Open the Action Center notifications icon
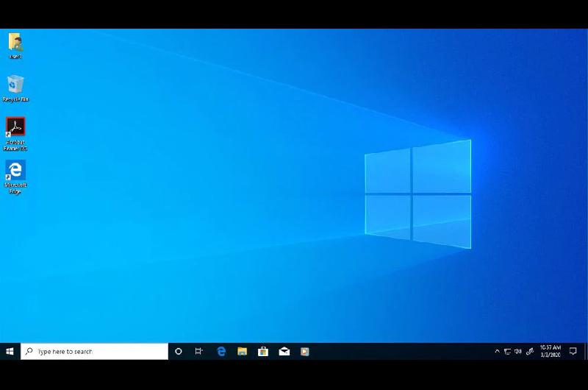This screenshot has height=390, width=588. pyautogui.click(x=573, y=351)
